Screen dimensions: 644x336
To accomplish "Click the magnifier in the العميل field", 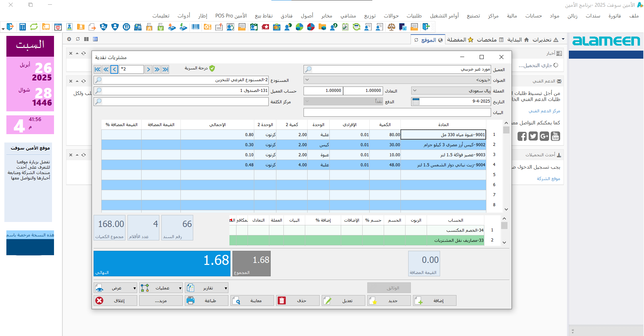I will click(308, 69).
